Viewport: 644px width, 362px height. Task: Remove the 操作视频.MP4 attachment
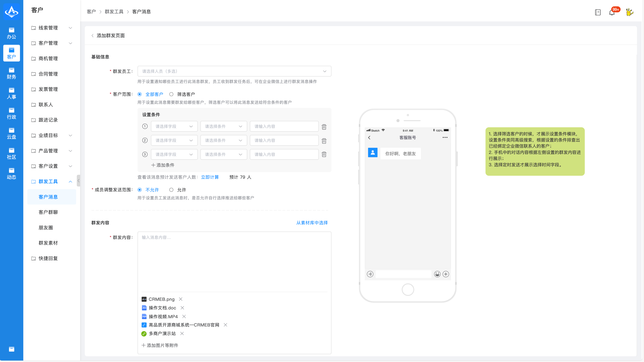pyautogui.click(x=184, y=316)
